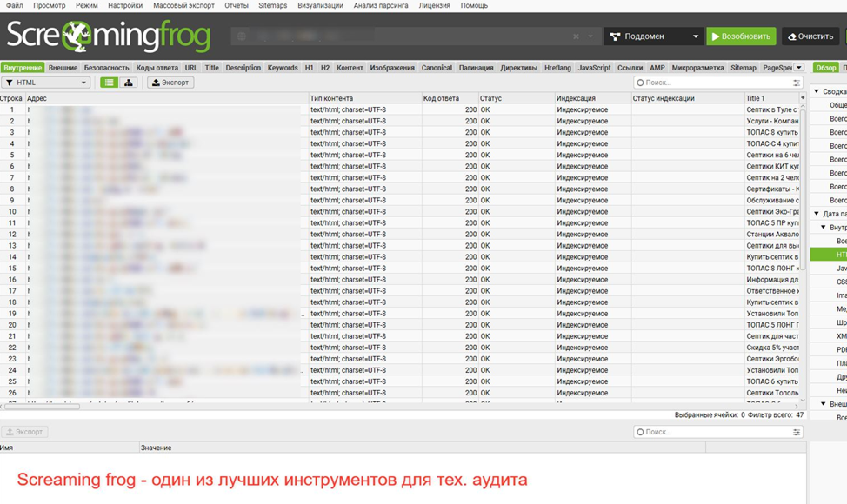
Task: Open the Помощь menu
Action: 474,5
